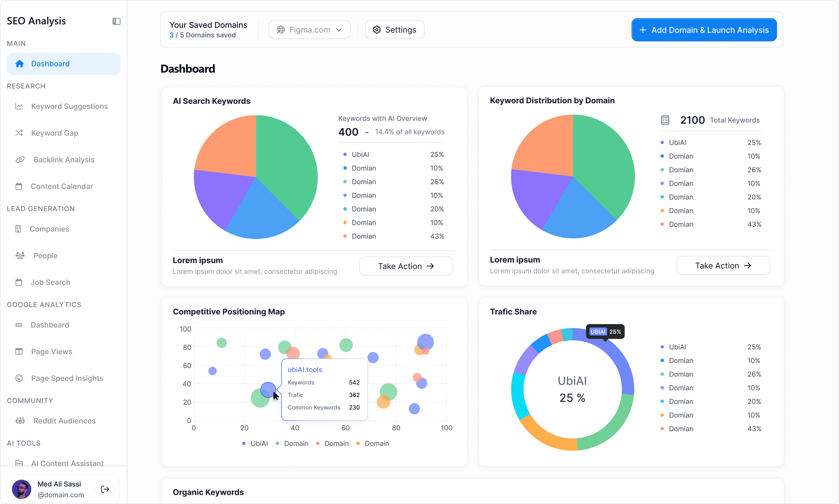Click the People group icon
The width and height of the screenshot is (839, 504).
click(x=20, y=255)
